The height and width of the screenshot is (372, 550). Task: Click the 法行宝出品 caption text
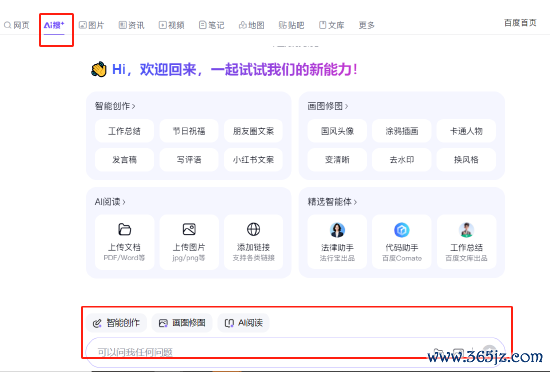click(x=337, y=258)
